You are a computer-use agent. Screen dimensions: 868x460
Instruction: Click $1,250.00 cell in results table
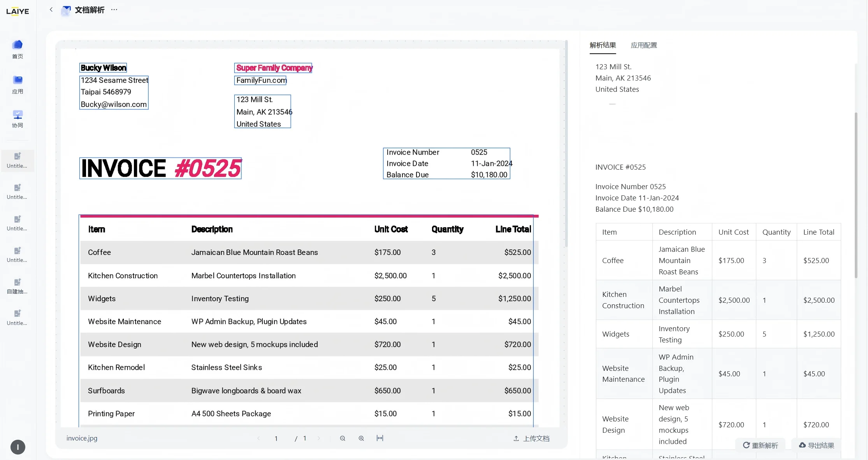tap(819, 334)
